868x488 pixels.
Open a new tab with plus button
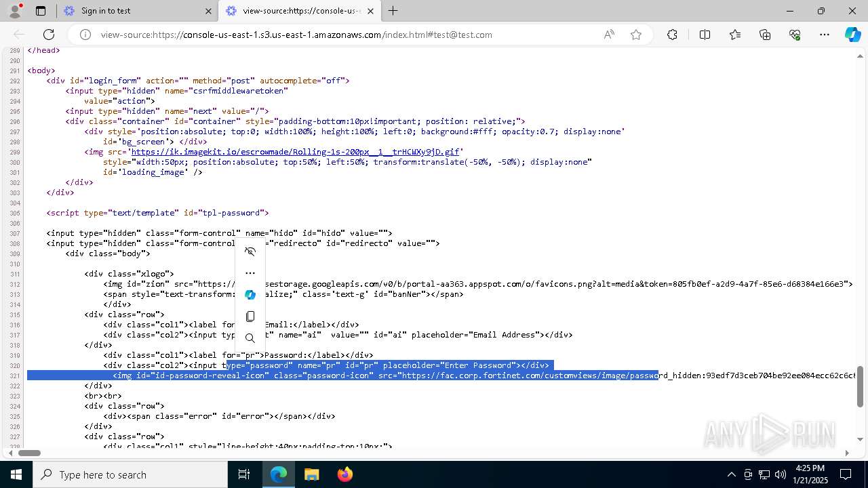393,11
